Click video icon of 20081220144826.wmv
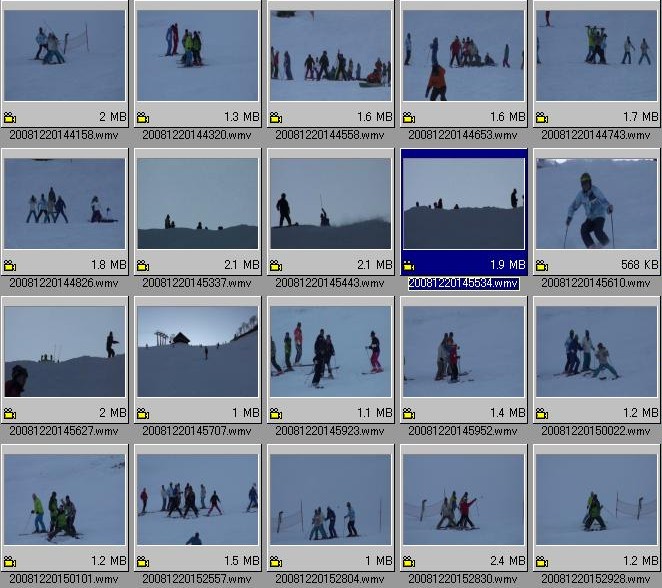This screenshot has height=588, width=662. point(10,266)
